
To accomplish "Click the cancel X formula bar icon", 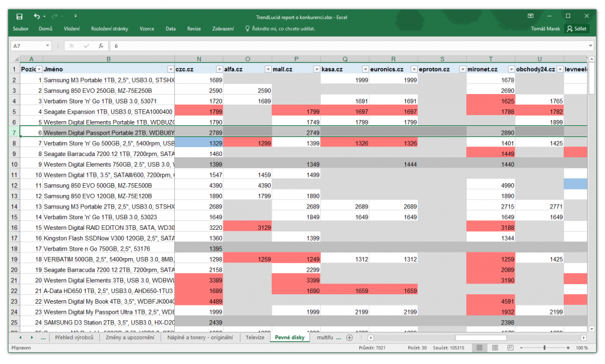I will pos(71,45).
